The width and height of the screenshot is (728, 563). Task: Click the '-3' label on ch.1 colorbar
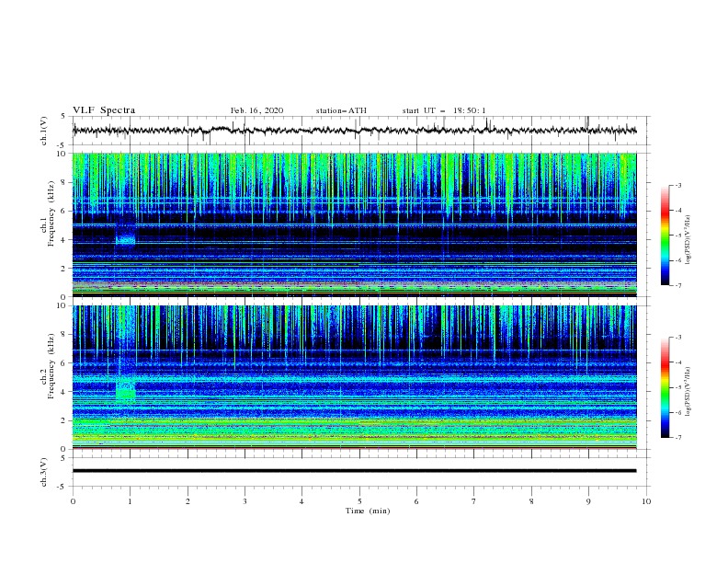677,185
